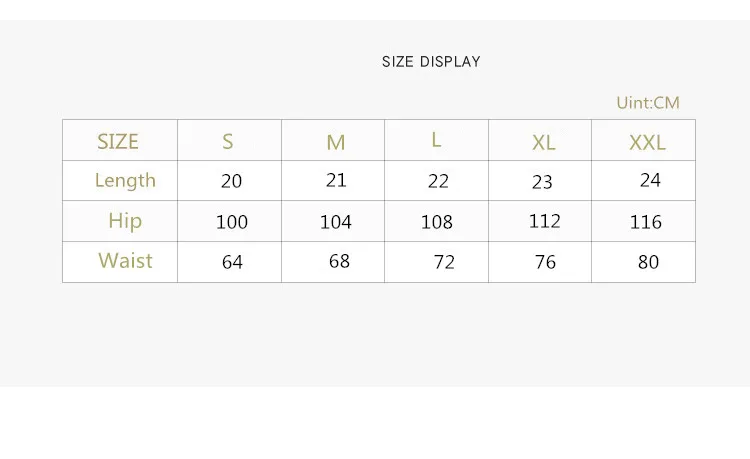Viewport: 750px width, 459px height.
Task: Click the length value 24 for size XXL
Action: click(650, 181)
